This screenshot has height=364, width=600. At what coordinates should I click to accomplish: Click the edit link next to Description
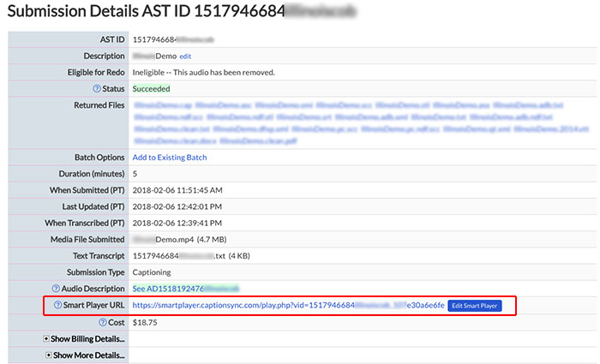click(185, 56)
